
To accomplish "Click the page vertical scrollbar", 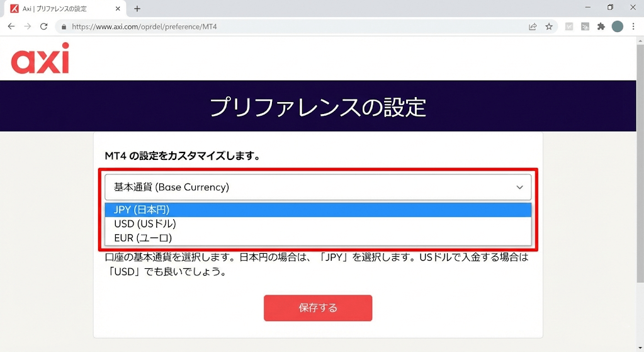I will [640, 164].
